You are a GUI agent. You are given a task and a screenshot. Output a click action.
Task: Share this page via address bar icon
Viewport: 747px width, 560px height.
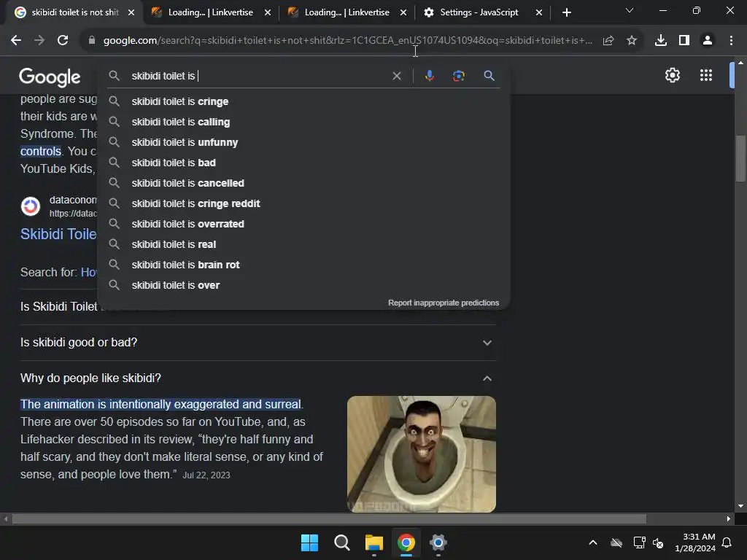coord(608,41)
